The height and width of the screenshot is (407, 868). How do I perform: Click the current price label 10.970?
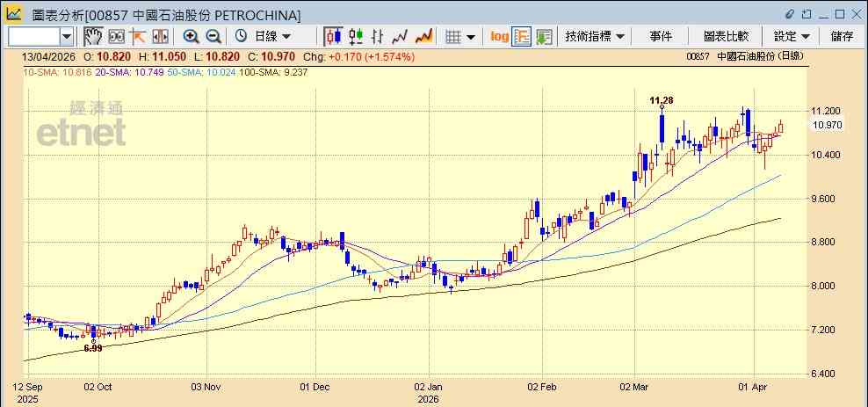pyautogui.click(x=828, y=125)
